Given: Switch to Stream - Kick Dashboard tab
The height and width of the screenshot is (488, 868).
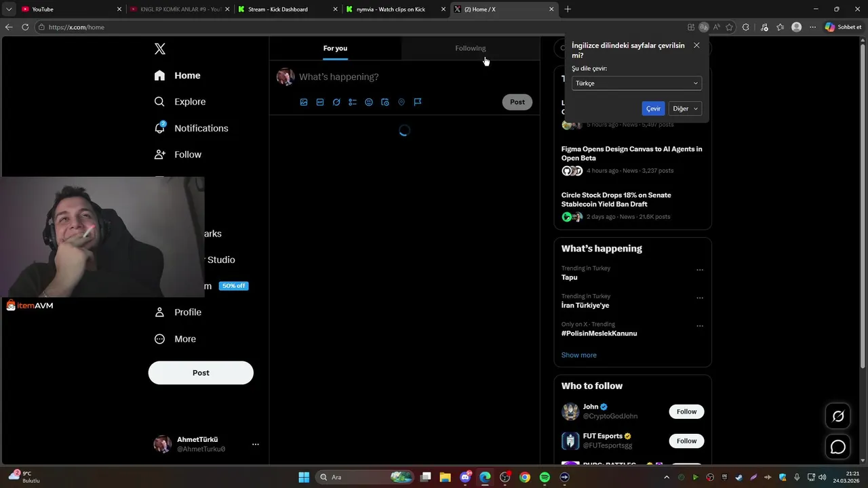Looking at the screenshot, I should pos(288,9).
